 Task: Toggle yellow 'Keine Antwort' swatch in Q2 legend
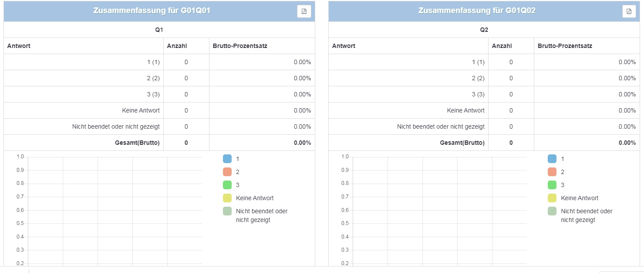552,198
